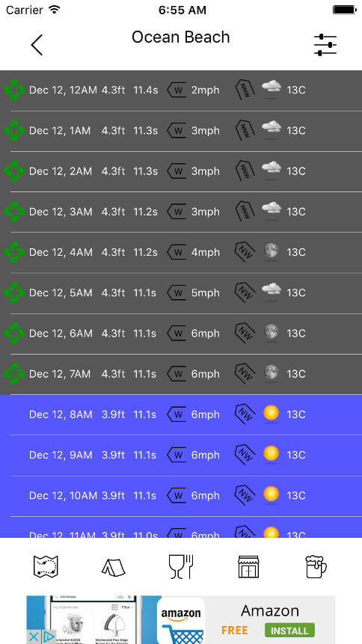Tap the Amazon shopping cart ad logo
Screen dimensions: 362x644
(x=181, y=621)
